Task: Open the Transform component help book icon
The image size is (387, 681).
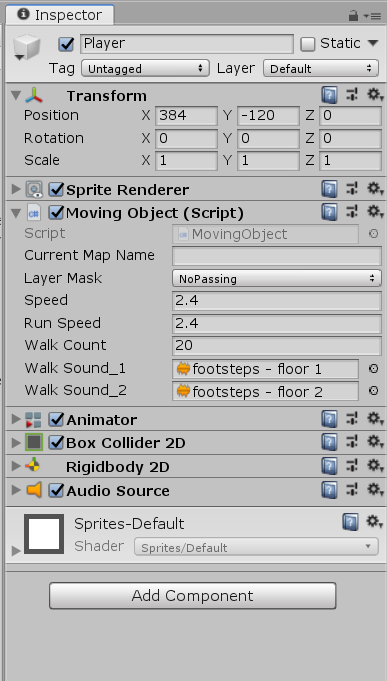Action: (330, 95)
